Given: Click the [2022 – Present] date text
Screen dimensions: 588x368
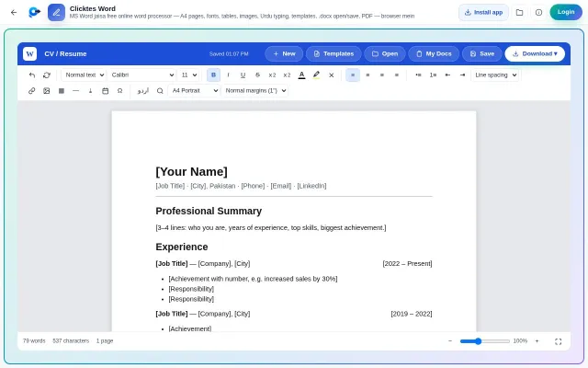Looking at the screenshot, I should (407, 264).
